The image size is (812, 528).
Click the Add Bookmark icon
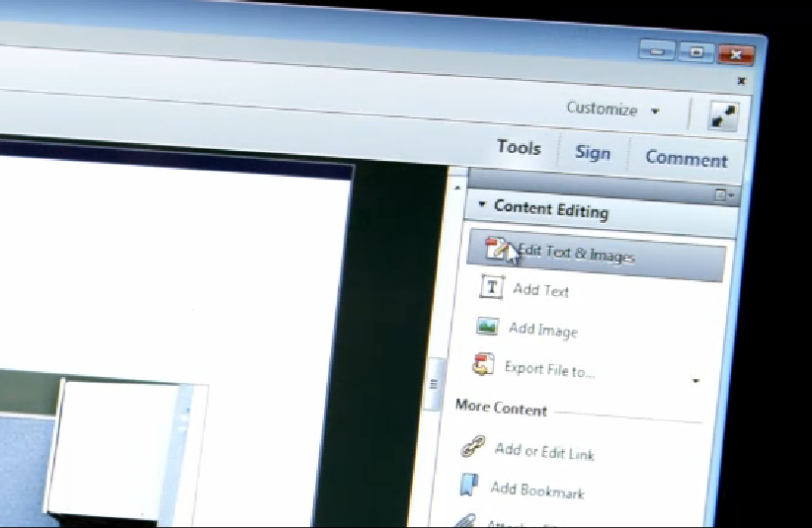click(x=469, y=485)
